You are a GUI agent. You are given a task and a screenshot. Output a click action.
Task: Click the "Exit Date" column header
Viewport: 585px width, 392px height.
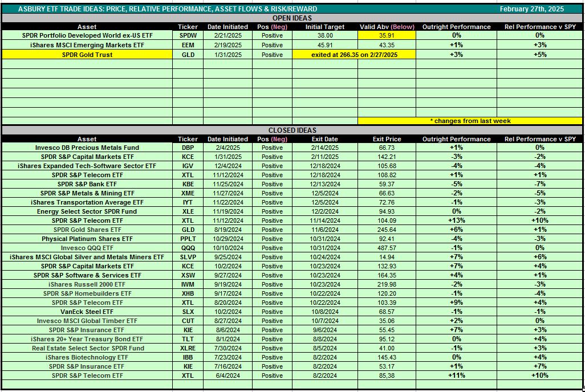click(x=324, y=139)
